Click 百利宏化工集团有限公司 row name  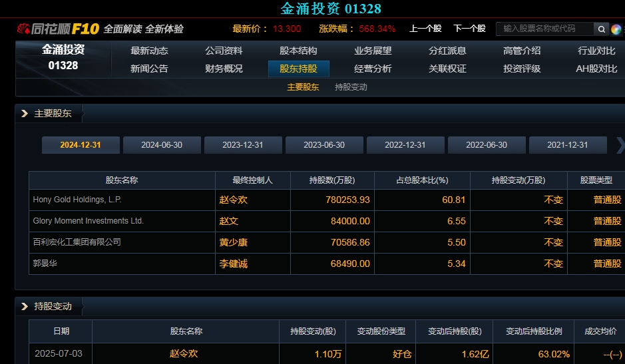77,242
